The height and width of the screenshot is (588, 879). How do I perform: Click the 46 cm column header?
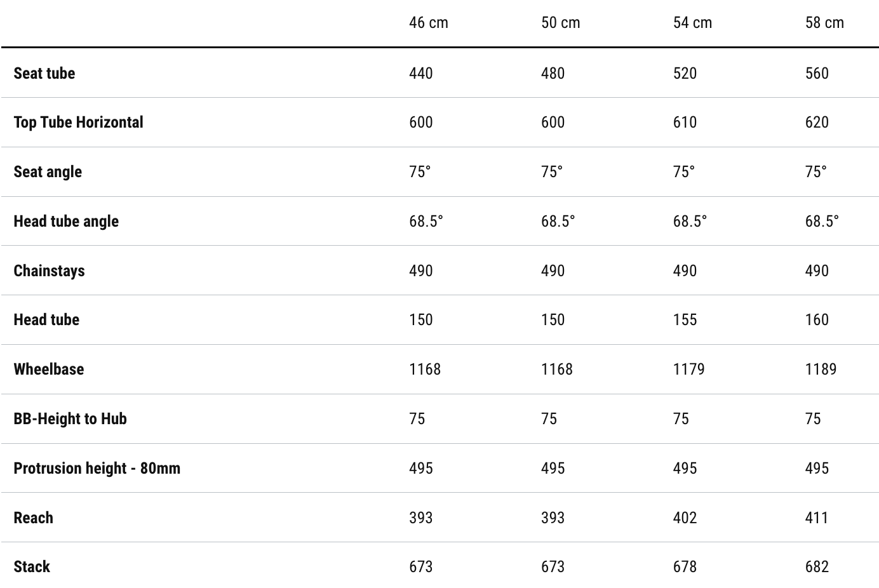(x=428, y=23)
